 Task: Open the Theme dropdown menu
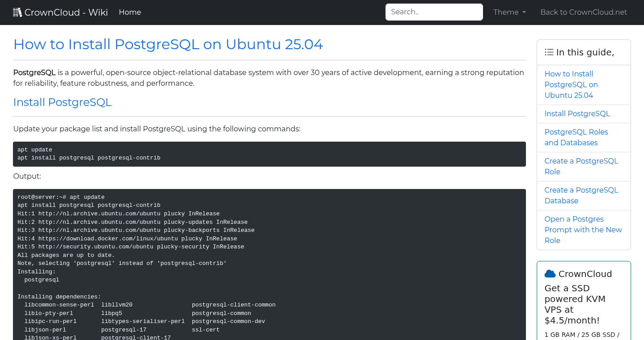pos(509,13)
